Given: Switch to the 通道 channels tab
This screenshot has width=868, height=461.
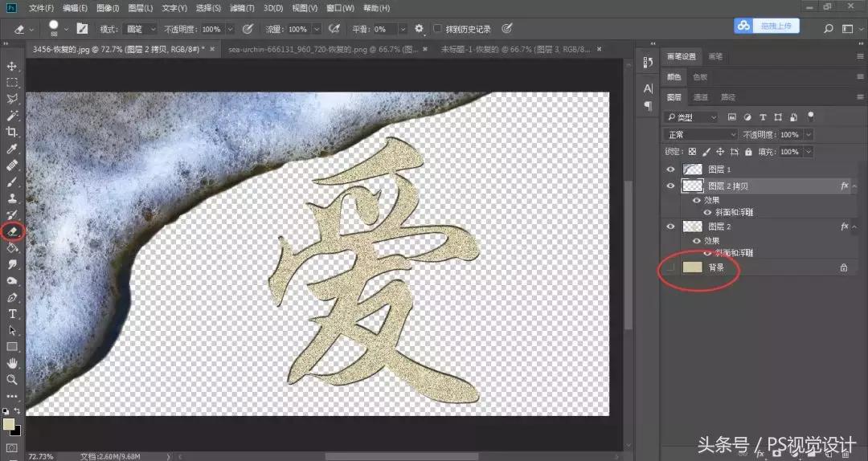Looking at the screenshot, I should click(x=701, y=97).
